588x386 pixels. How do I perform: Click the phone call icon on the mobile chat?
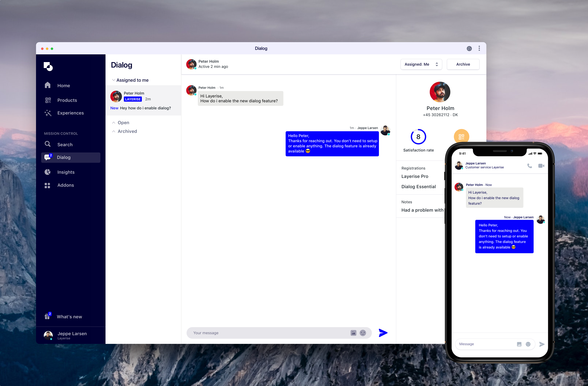529,165
